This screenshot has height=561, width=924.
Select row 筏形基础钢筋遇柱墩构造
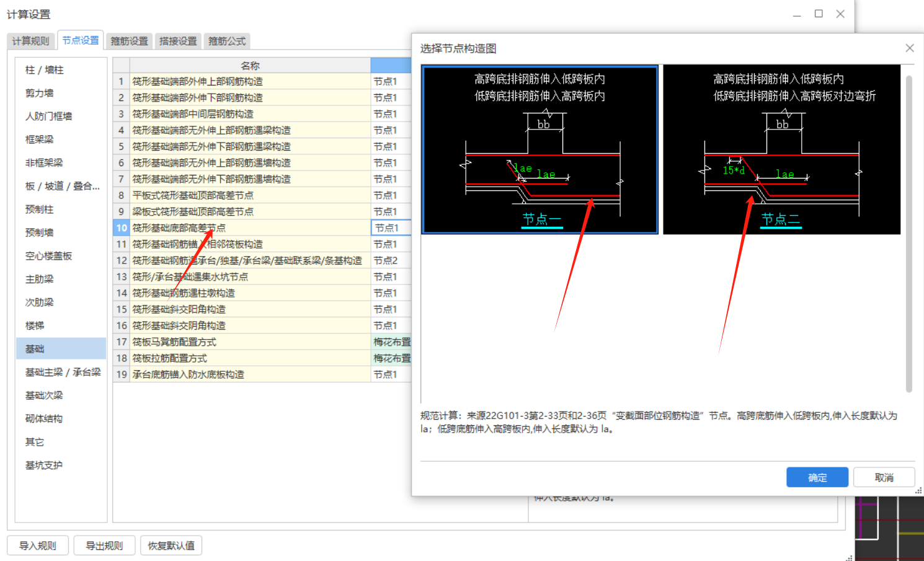point(250,293)
